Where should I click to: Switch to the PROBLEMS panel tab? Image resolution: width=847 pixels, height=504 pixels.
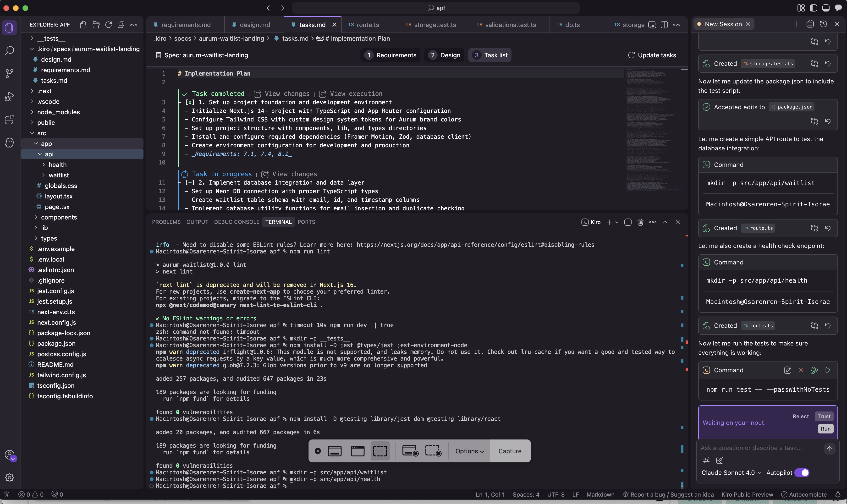166,222
